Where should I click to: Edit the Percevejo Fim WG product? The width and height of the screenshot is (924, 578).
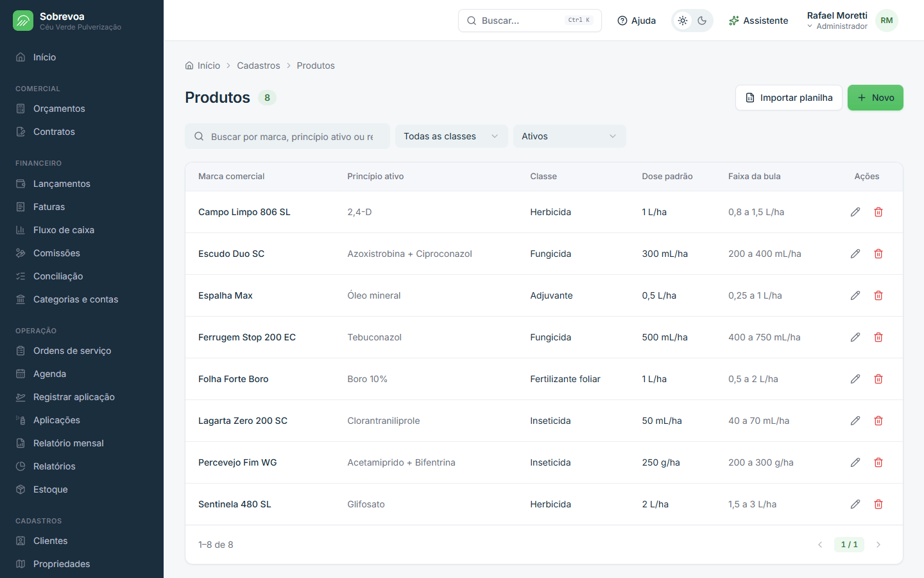point(855,462)
